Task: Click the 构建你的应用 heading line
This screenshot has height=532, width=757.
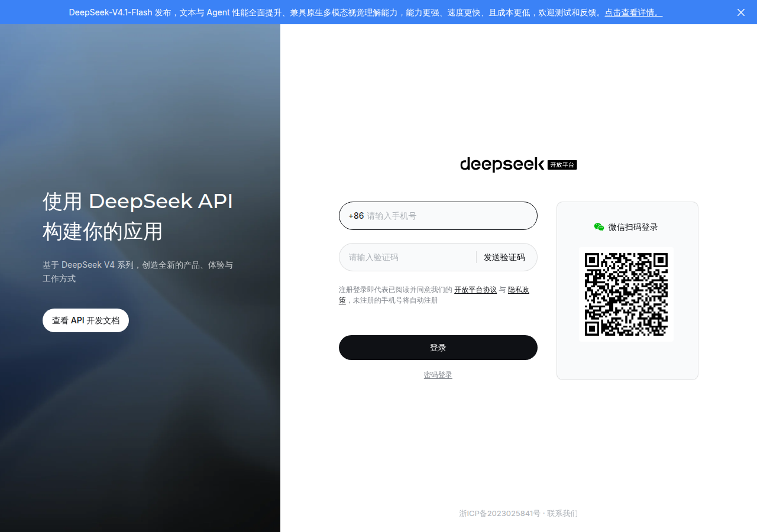Action: click(x=103, y=231)
